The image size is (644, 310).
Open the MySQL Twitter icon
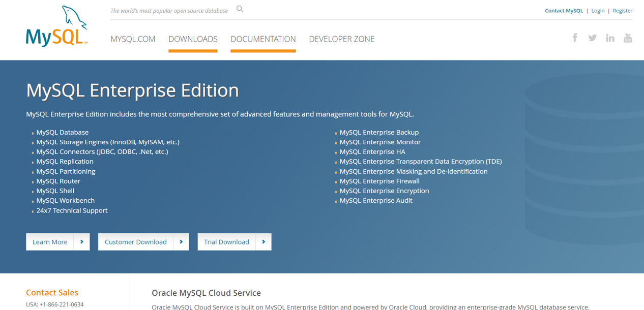click(x=593, y=38)
